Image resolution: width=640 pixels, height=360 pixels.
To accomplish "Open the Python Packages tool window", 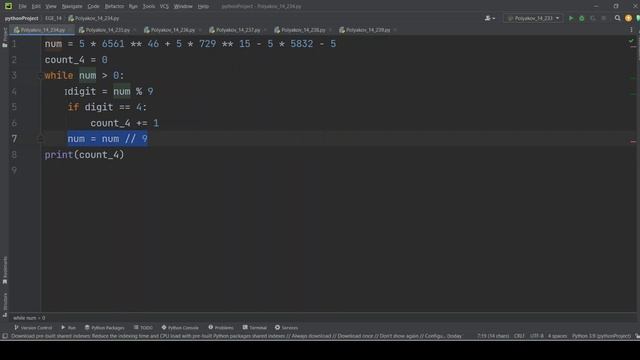I will point(104,327).
